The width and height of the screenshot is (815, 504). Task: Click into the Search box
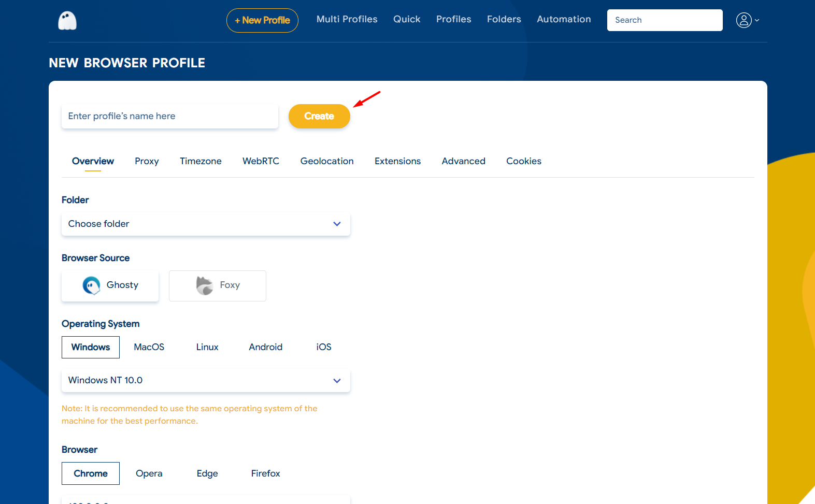pyautogui.click(x=664, y=20)
